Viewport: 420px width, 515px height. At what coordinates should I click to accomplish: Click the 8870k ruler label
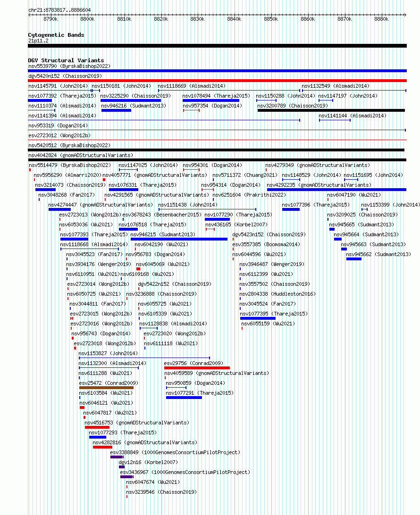pyautogui.click(x=344, y=19)
